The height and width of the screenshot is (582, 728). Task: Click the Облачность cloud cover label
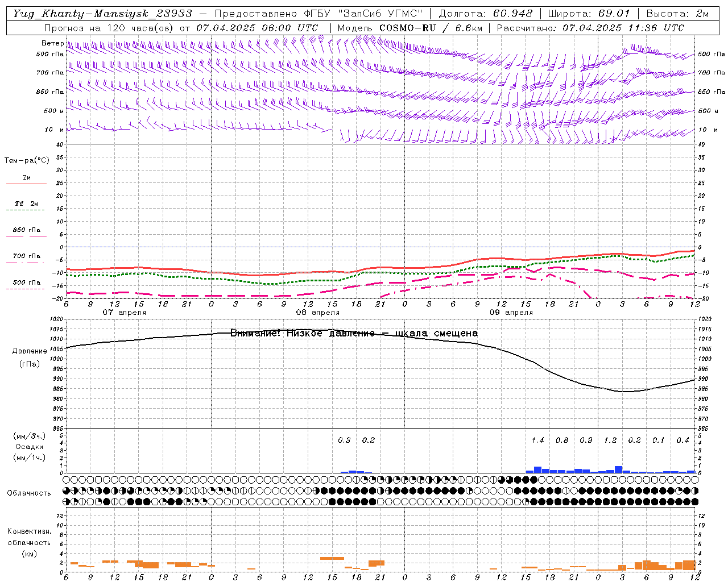(29, 493)
